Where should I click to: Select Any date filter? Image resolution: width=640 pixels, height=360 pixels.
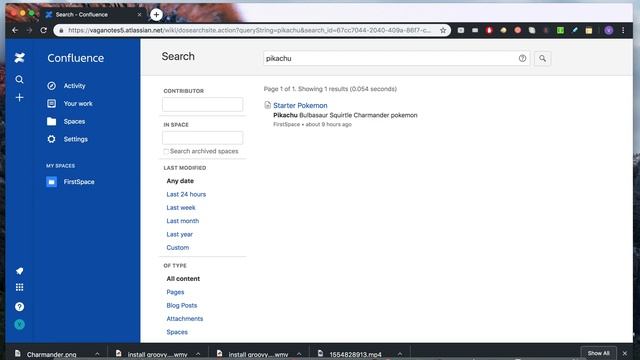click(180, 181)
